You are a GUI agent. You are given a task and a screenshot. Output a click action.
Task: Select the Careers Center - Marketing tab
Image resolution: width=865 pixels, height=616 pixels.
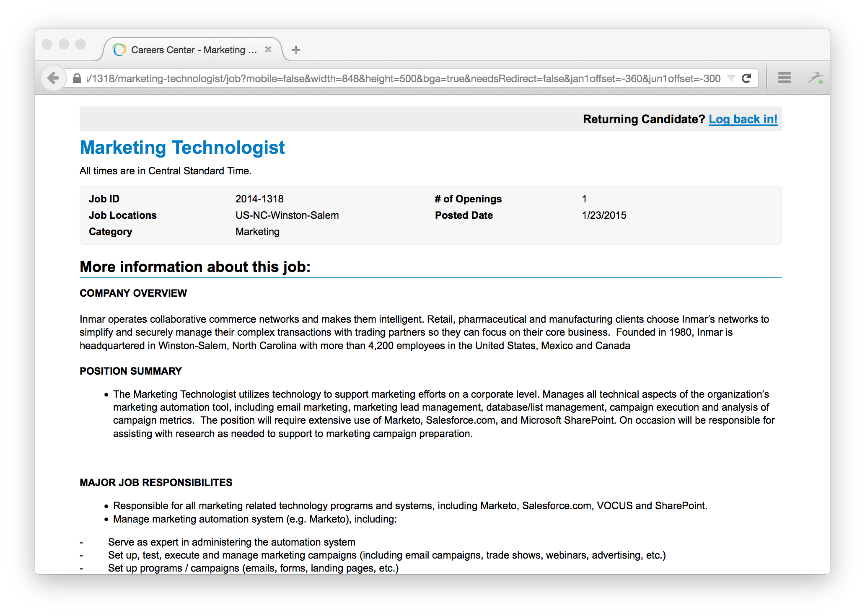click(193, 50)
